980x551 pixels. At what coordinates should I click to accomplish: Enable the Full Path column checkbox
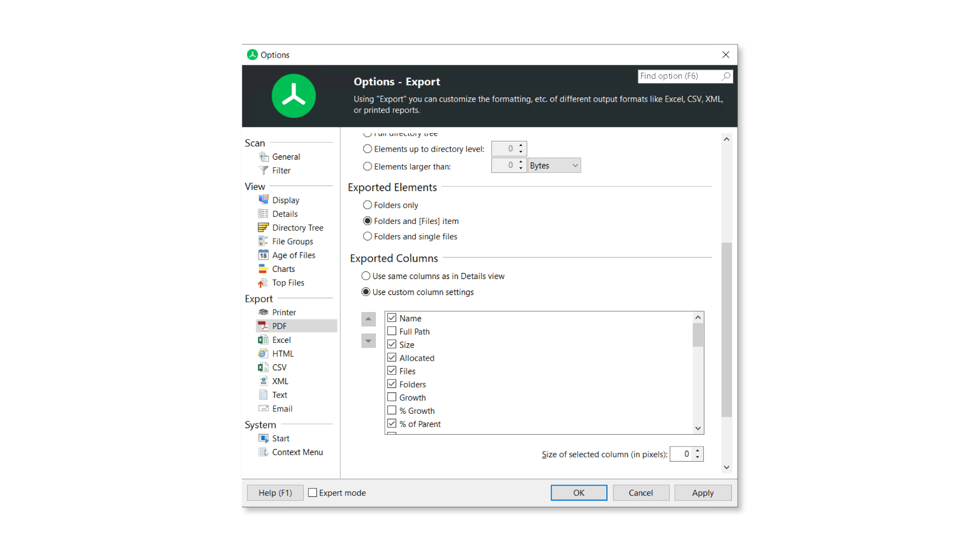pos(391,331)
